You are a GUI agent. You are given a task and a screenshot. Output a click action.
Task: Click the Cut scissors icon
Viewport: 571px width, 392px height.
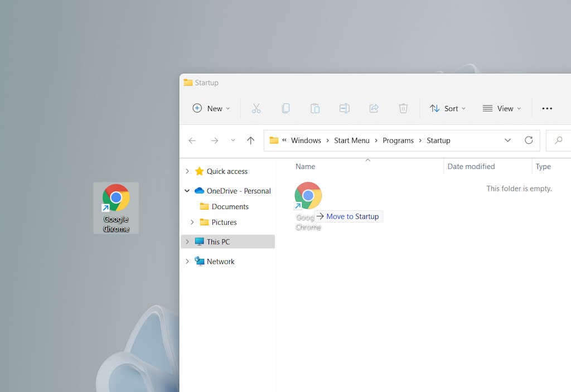(256, 108)
